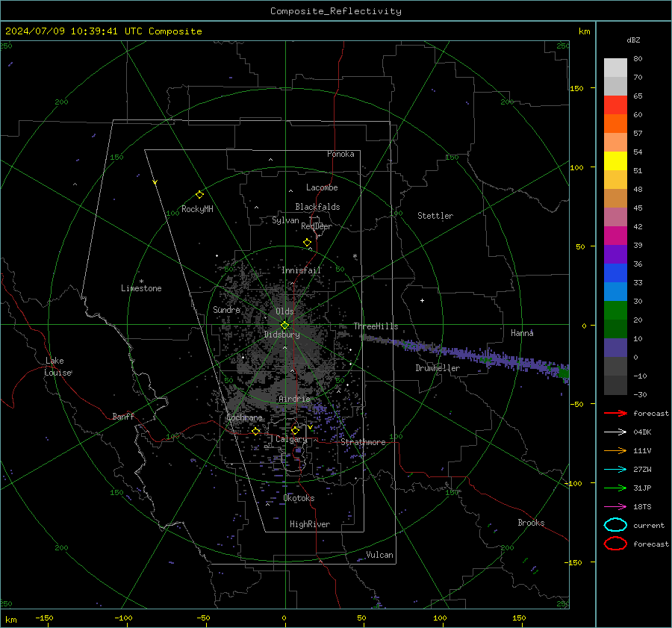Pick the 20 dBZ green swatch
Image resolution: width=672 pixels, height=628 pixels.
pos(615,329)
